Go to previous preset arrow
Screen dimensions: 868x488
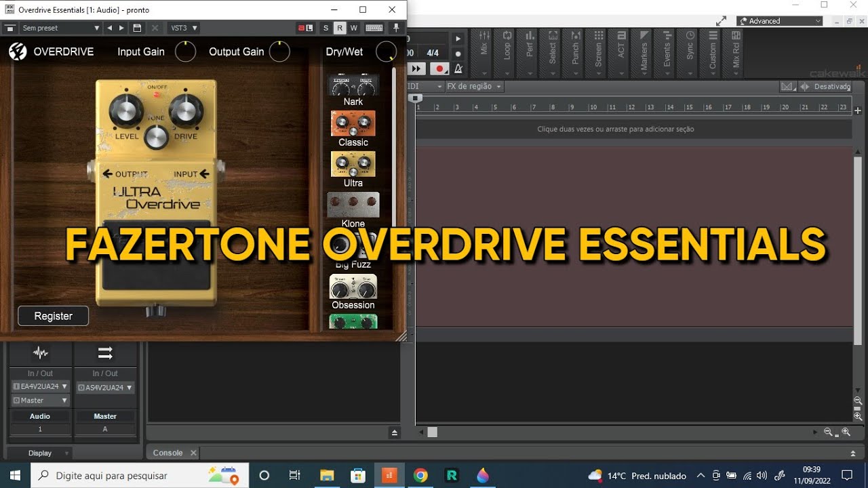pos(109,28)
